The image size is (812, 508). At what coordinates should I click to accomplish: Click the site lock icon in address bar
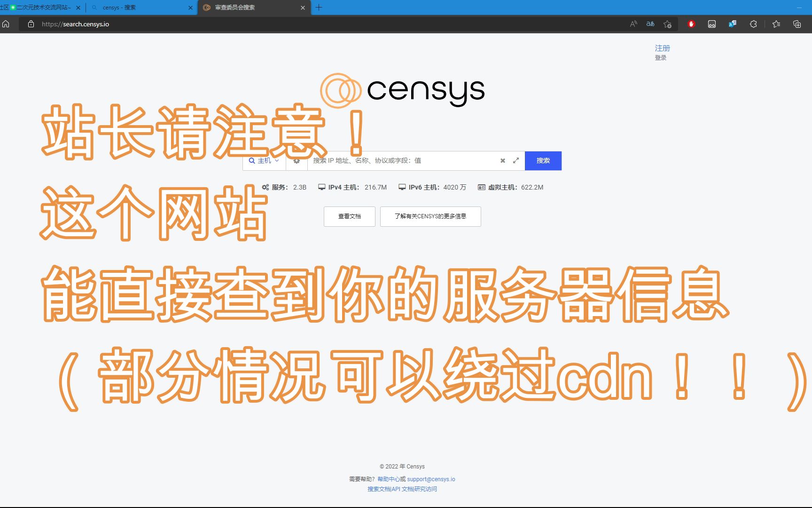[31, 24]
